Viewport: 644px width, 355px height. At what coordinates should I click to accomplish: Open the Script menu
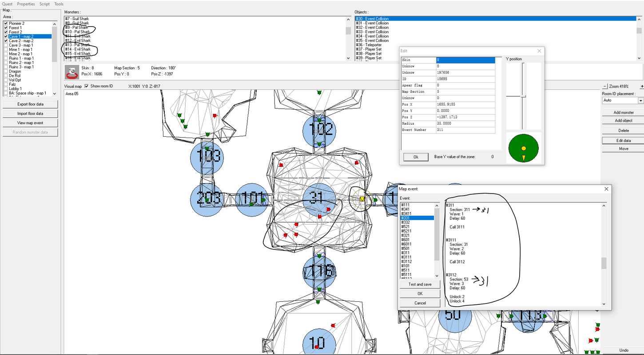pos(44,4)
